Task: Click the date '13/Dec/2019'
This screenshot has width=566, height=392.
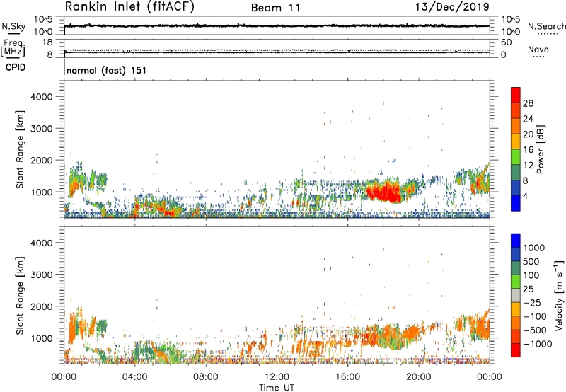Action: [452, 6]
